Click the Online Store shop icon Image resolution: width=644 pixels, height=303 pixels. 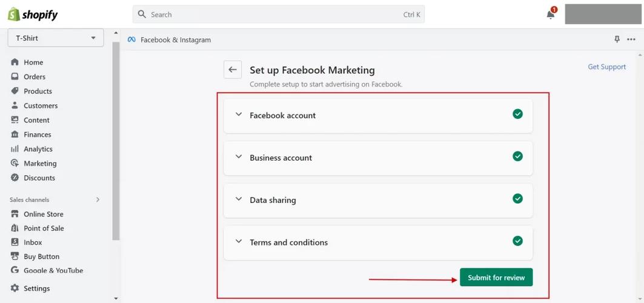15,214
